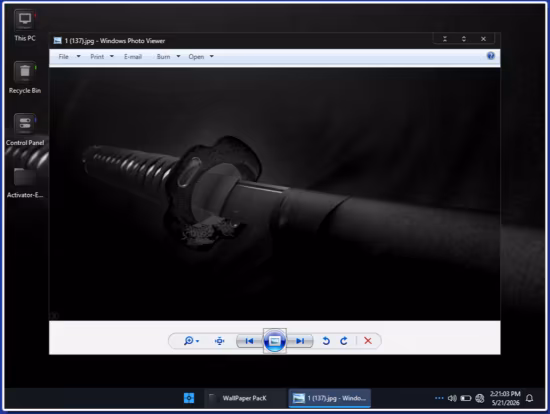This screenshot has height=414, width=550.
Task: Open This PC desktop icon
Action: click(x=25, y=25)
